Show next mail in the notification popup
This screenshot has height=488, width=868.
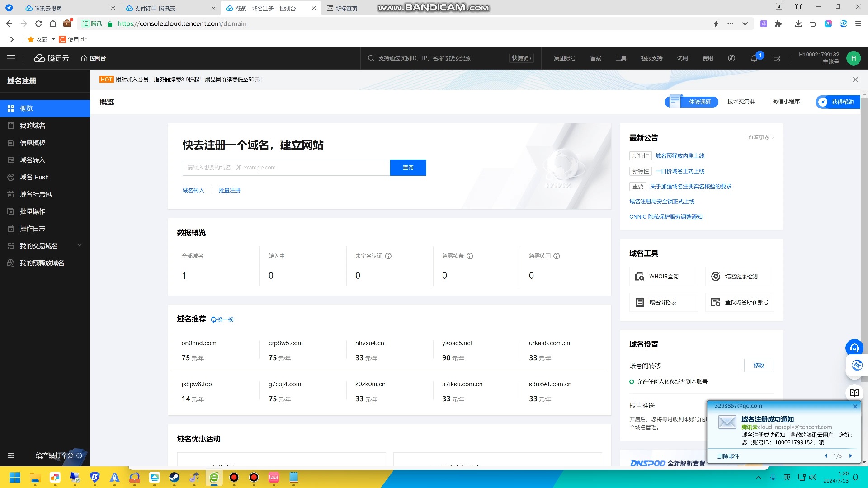click(850, 456)
